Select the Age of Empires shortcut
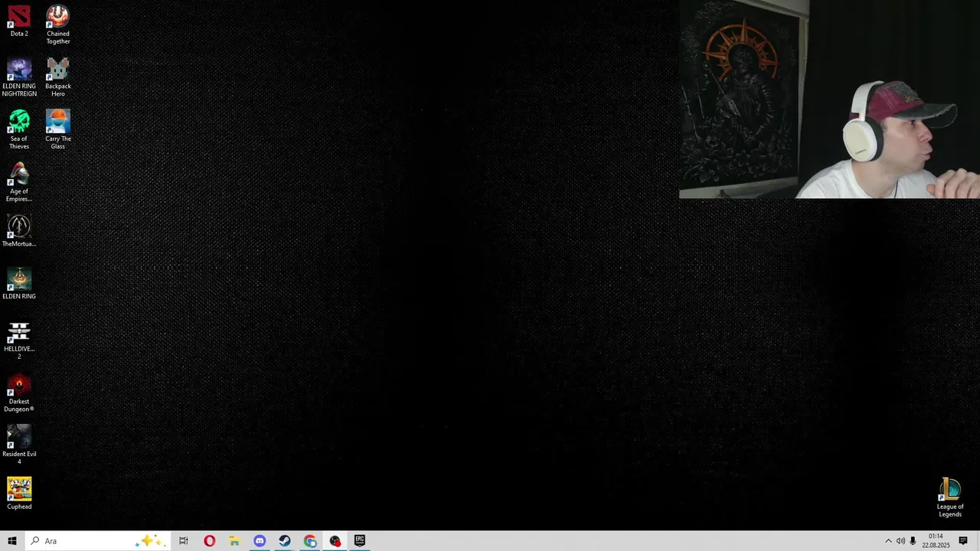Screen dimensions: 980x551 tap(19, 182)
